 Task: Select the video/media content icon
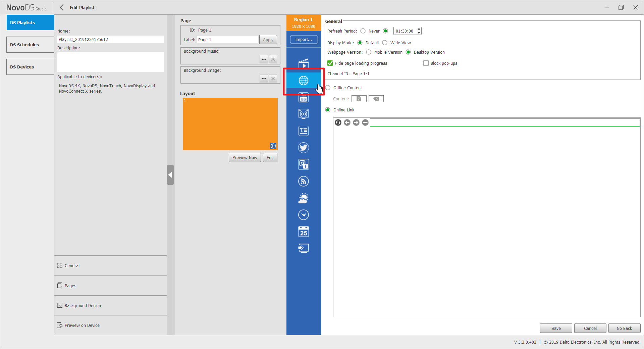304,63
